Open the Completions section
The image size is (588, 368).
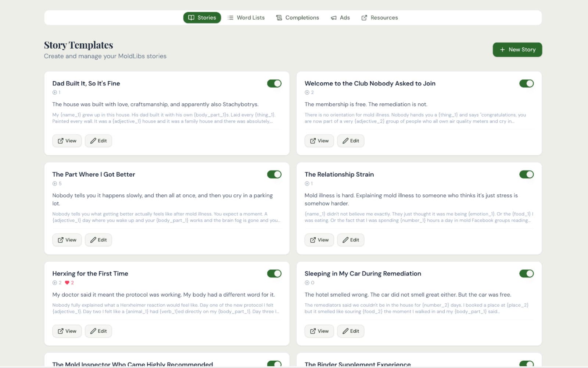point(297,17)
